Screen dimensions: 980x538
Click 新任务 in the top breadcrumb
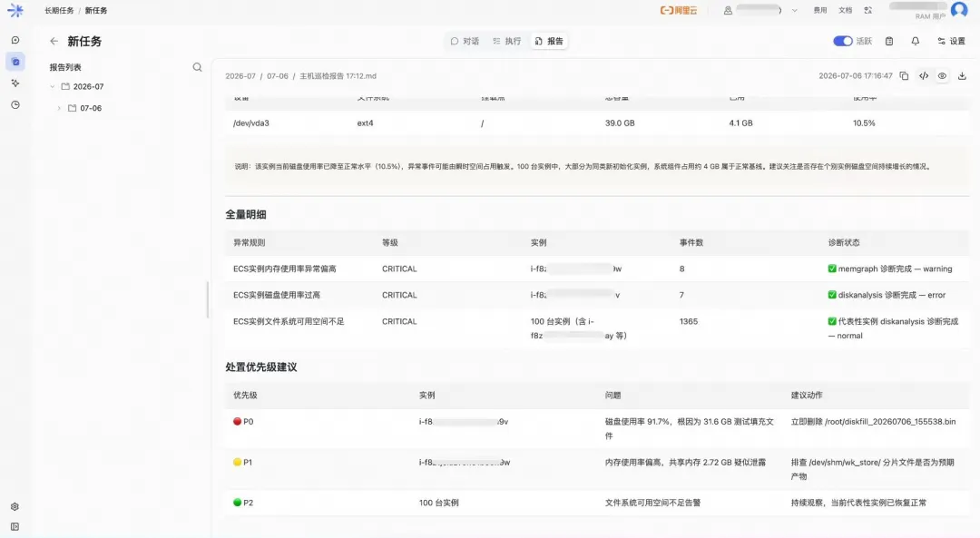click(96, 11)
